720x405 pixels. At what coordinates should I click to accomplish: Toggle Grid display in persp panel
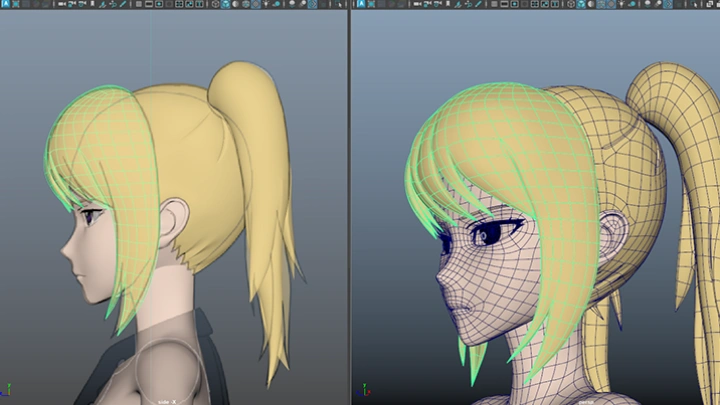(x=494, y=4)
